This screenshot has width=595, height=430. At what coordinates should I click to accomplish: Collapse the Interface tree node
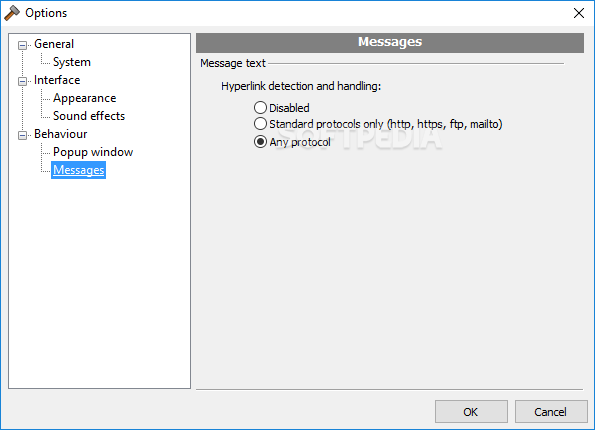[x=22, y=81]
